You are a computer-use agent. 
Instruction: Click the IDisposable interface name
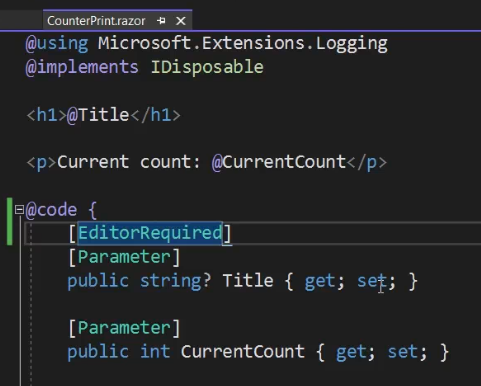207,67
